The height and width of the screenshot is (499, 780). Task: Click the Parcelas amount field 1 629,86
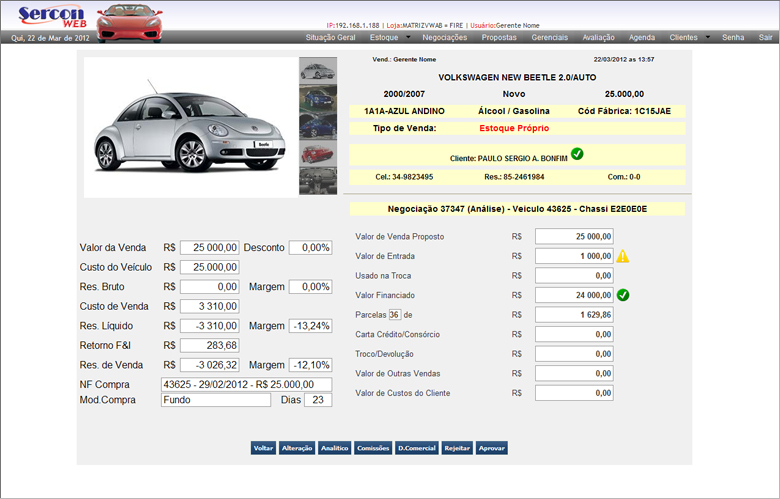coord(574,315)
